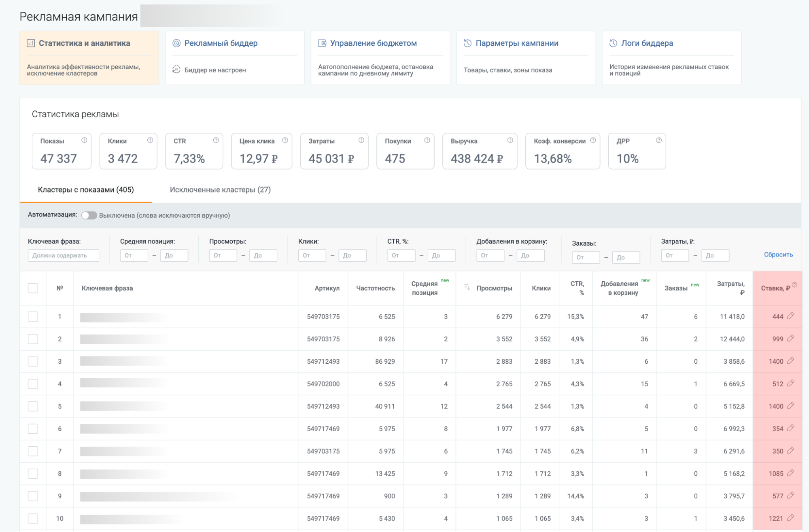
Task: Click the Сбросить filters link
Action: point(778,254)
